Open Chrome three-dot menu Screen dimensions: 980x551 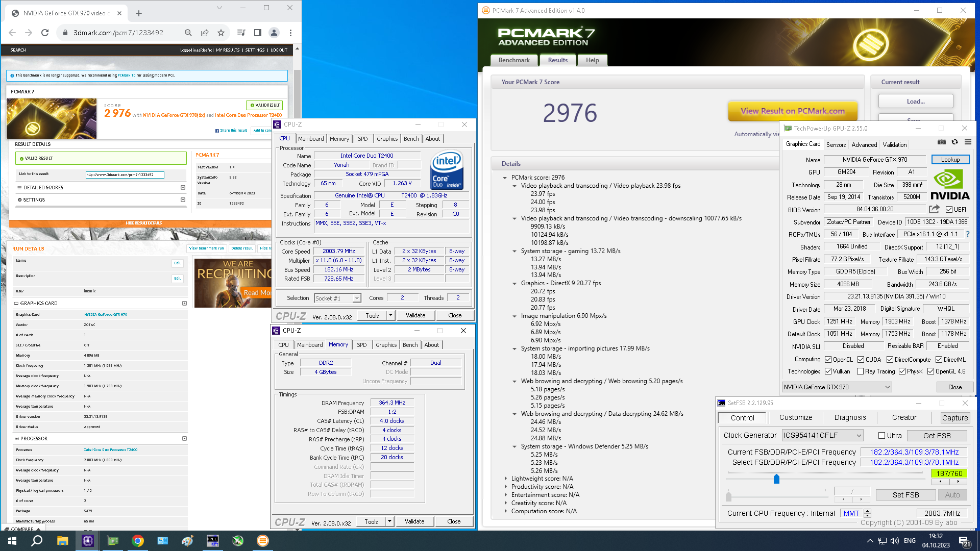(x=290, y=33)
